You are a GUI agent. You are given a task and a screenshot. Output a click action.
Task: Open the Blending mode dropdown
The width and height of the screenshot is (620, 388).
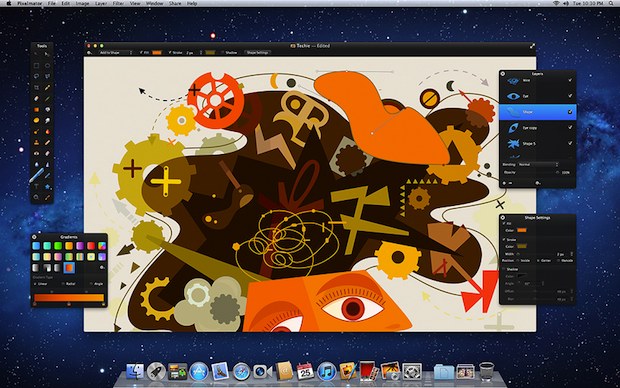pyautogui.click(x=538, y=164)
